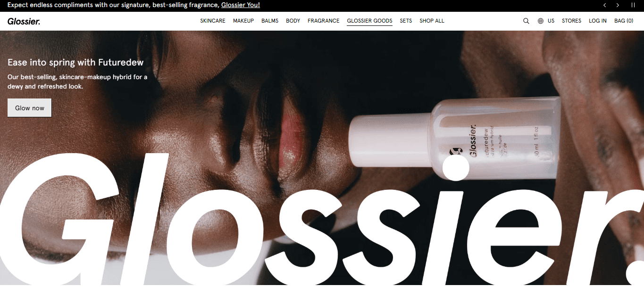
Task: Click the Glossier logo in the header
Action: (x=24, y=21)
